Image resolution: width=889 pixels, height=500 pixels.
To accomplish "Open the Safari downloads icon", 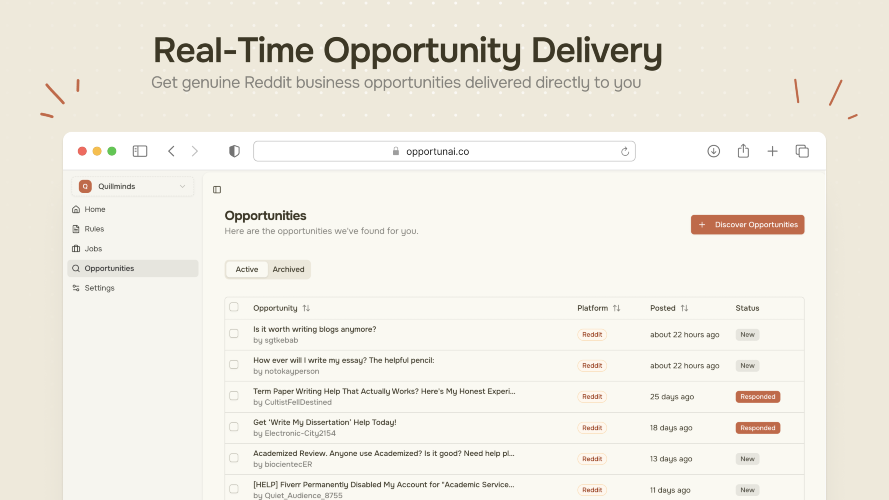I will click(713, 151).
